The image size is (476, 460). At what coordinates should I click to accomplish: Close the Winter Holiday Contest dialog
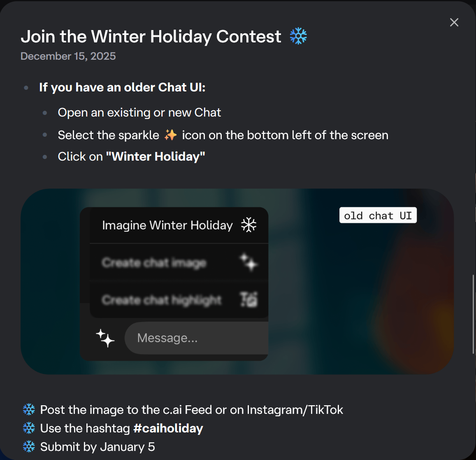[454, 22]
